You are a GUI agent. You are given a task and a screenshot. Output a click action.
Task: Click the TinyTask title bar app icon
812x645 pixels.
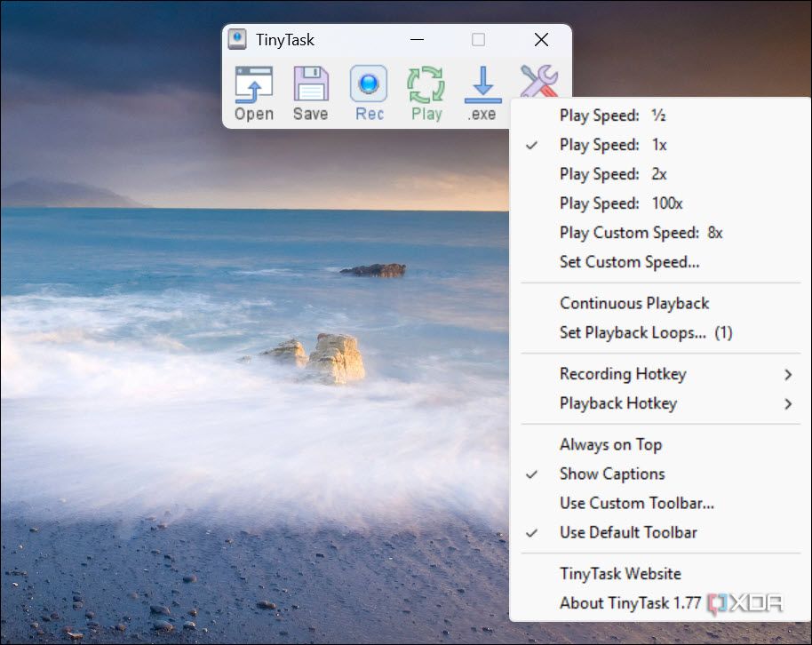(x=237, y=40)
